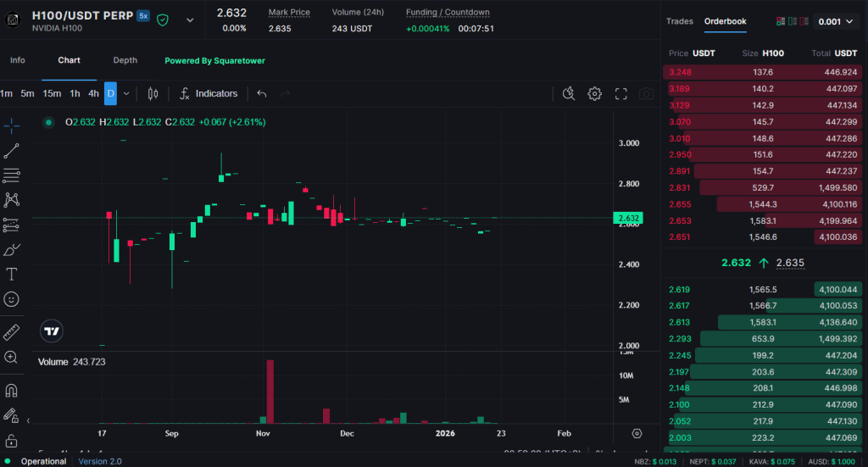Open chart settings gear
868x467 pixels.
(595, 93)
